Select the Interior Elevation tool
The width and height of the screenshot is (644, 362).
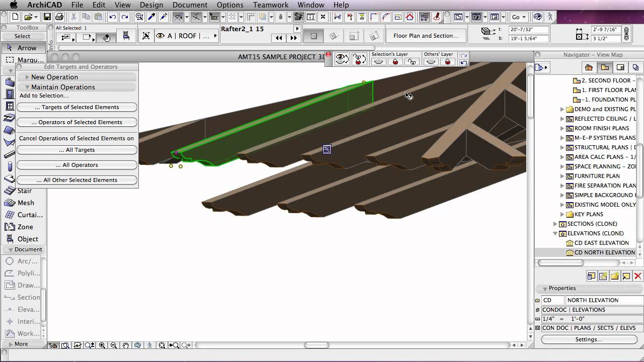click(22, 321)
